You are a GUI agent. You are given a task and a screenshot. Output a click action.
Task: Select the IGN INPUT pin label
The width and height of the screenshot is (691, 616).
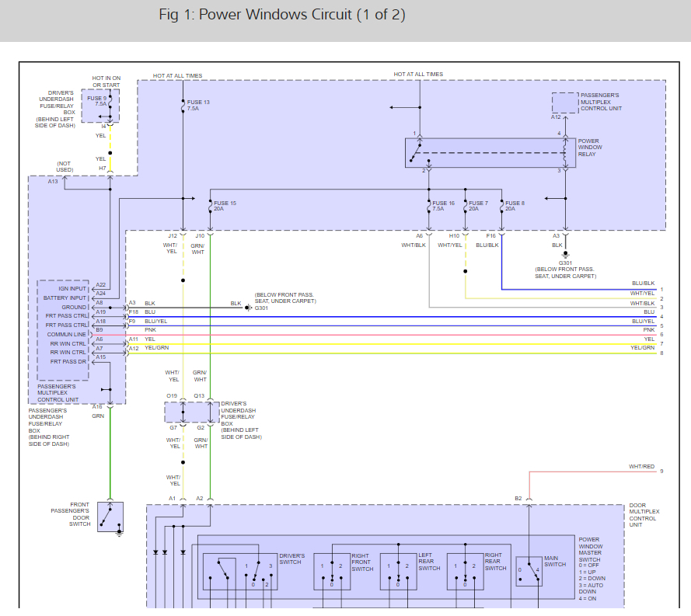(72, 288)
